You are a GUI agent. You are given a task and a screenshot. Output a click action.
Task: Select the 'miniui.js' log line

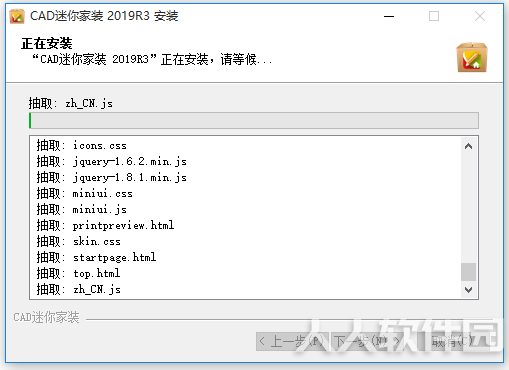tap(82, 210)
